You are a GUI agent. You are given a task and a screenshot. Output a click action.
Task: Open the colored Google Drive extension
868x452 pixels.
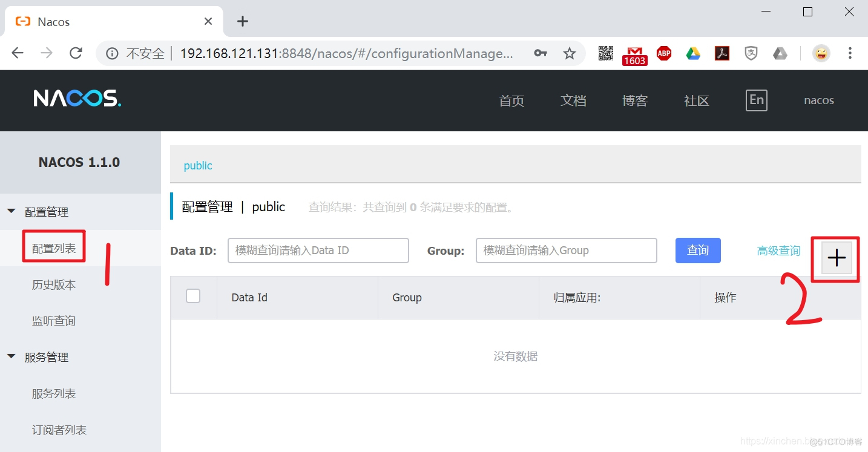tap(693, 53)
